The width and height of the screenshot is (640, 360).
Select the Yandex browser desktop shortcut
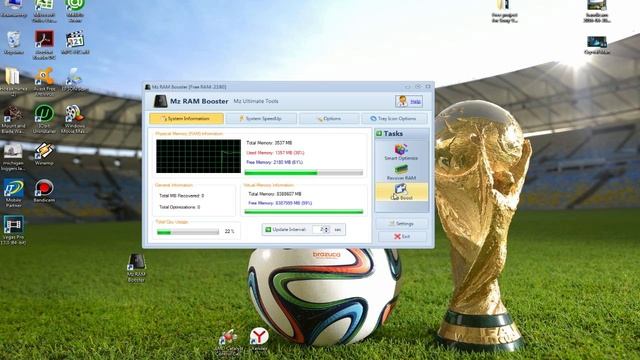259,340
